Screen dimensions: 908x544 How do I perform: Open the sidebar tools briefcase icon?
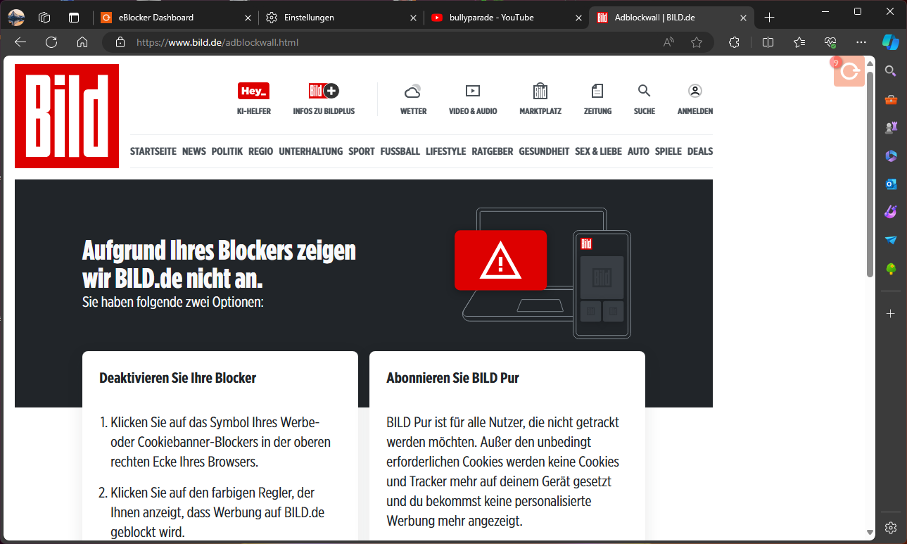(891, 99)
